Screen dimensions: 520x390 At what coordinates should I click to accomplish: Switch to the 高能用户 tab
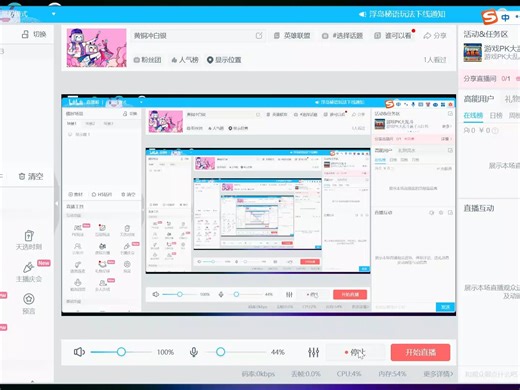[479, 99]
